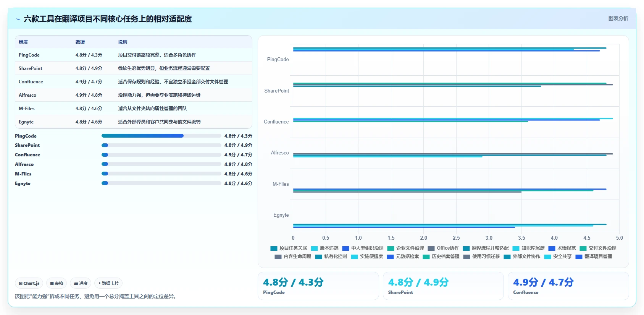Hide the 私有化控制 legend series
This screenshot has width=644, height=315.
tap(331, 257)
